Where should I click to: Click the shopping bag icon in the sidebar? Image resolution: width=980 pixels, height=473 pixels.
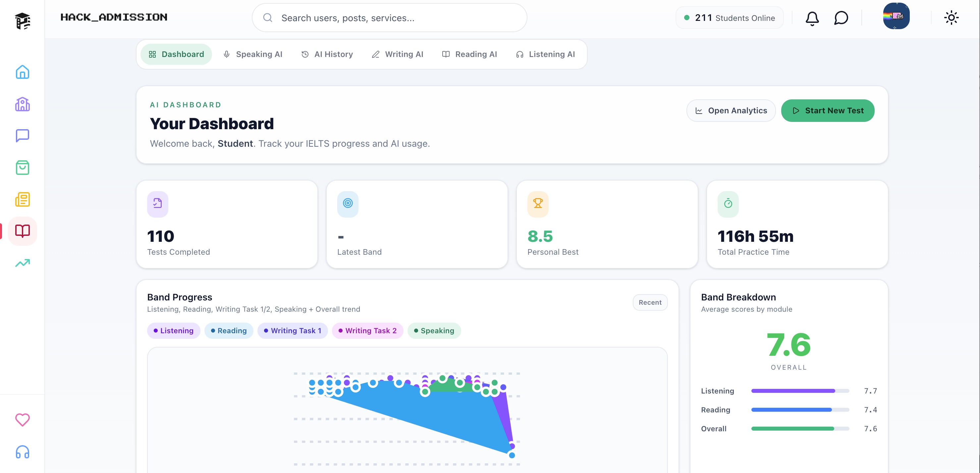[22, 168]
